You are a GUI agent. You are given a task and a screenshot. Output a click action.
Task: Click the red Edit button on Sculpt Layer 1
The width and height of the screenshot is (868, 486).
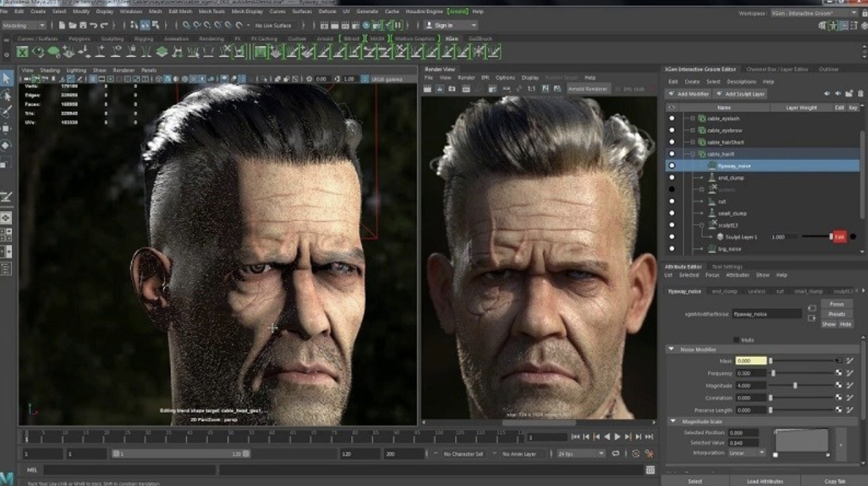tap(839, 237)
